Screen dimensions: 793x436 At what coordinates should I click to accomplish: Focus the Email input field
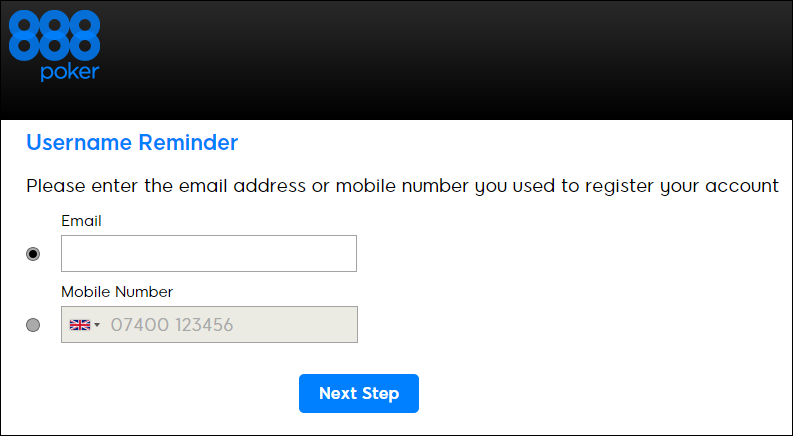[208, 254]
